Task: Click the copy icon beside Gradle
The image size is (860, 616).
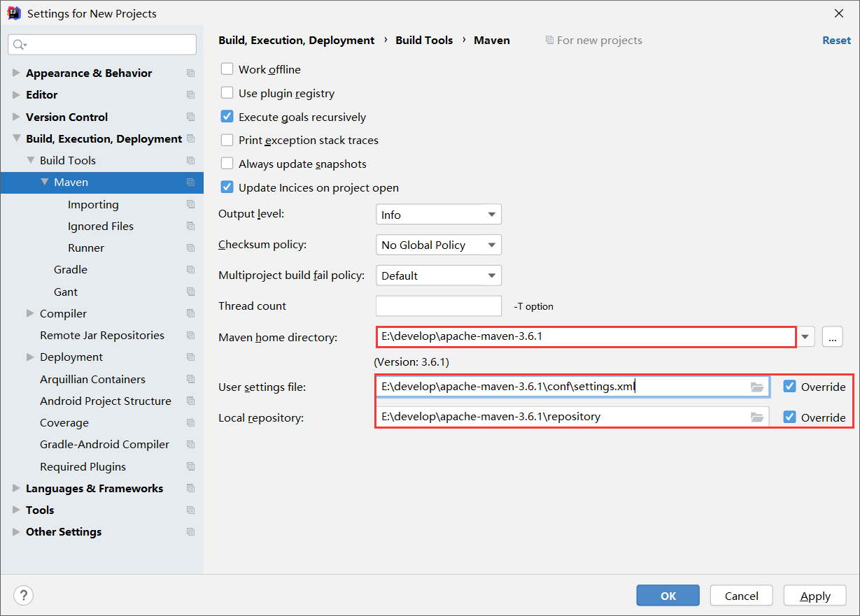Action: coord(190,270)
